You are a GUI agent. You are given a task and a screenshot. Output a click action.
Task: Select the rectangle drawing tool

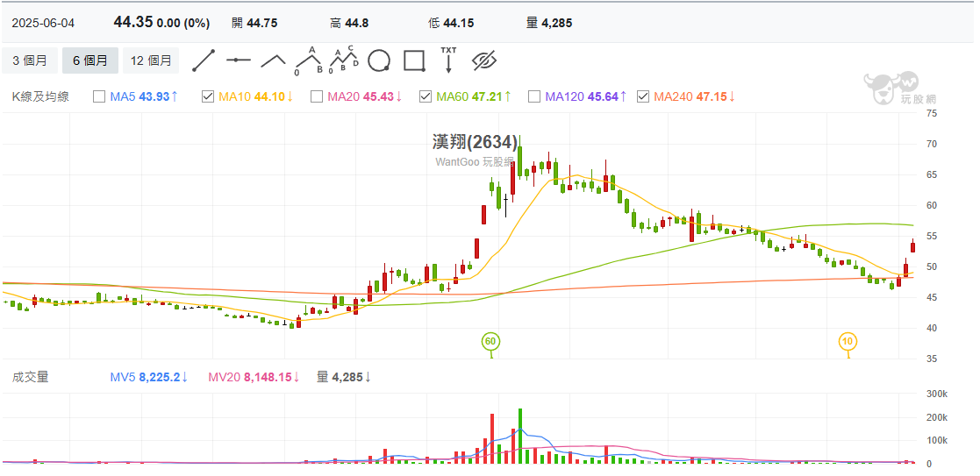[414, 60]
